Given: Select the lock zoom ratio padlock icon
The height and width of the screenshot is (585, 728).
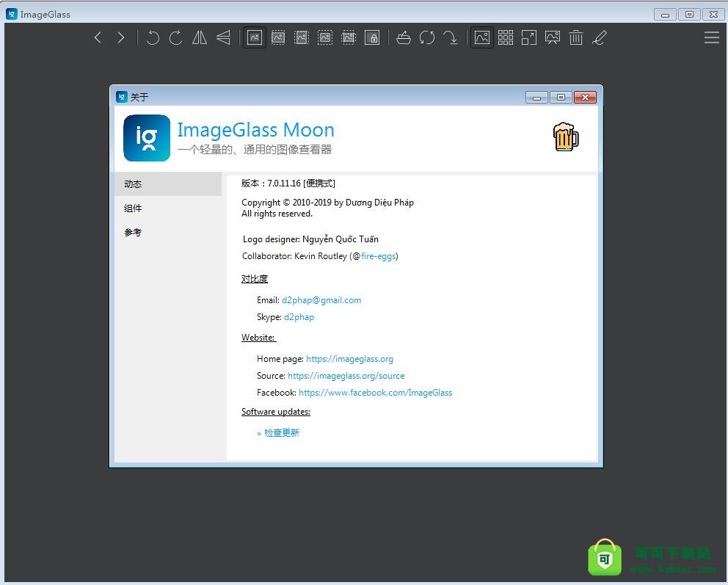Looking at the screenshot, I should [372, 37].
